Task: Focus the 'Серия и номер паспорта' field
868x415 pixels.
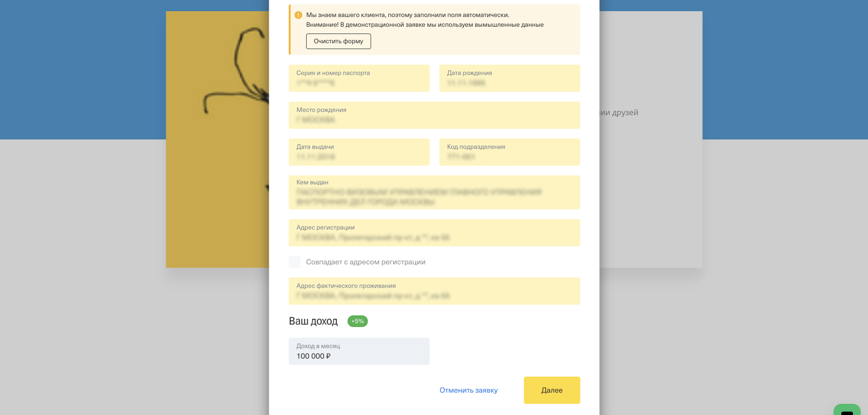Action: coord(359,78)
